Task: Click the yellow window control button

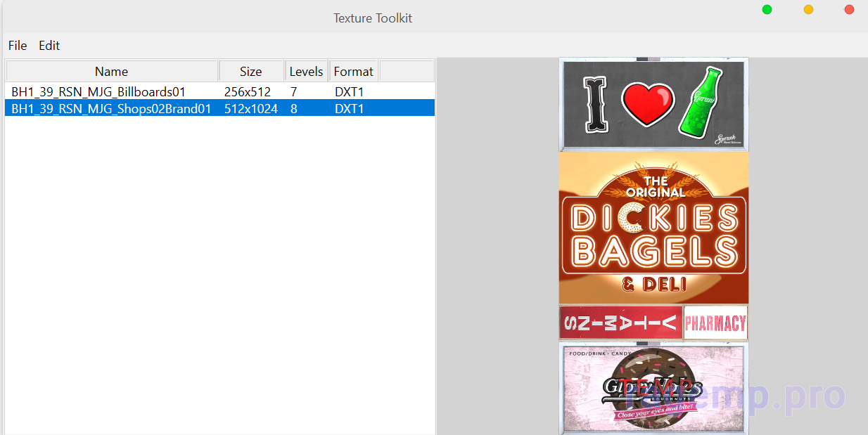Action: (808, 10)
